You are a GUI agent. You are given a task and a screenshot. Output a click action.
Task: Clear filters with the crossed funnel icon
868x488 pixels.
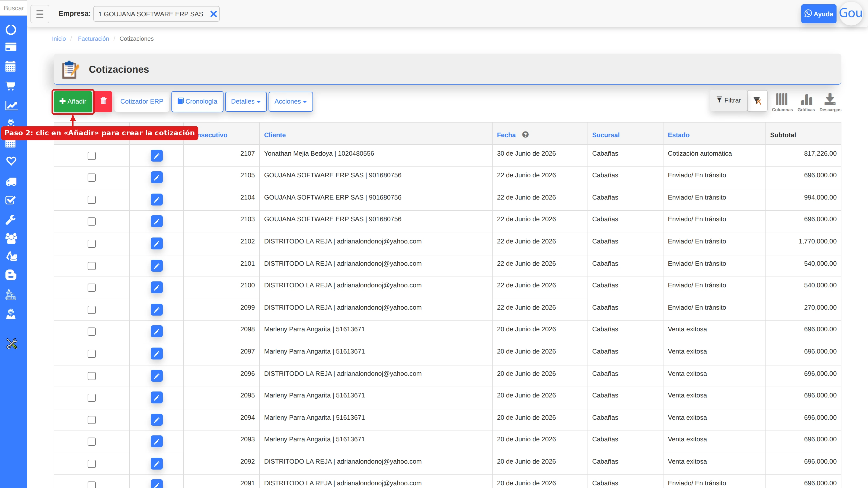click(757, 101)
